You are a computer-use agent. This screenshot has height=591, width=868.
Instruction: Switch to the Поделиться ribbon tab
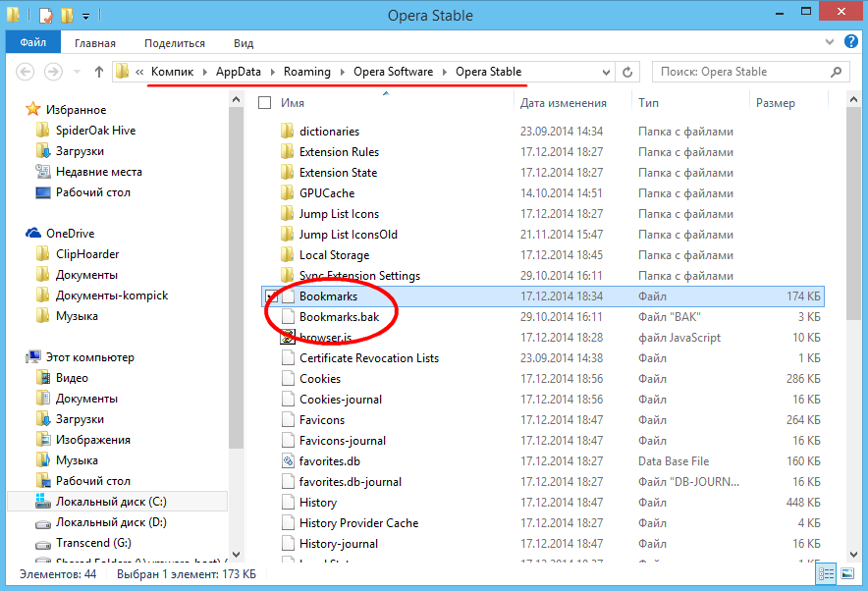tap(175, 43)
